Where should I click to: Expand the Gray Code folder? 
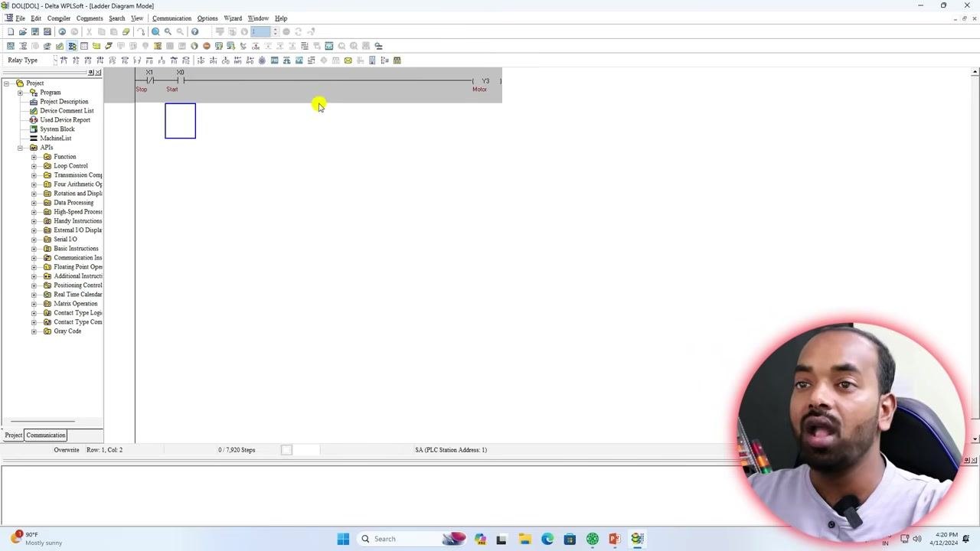pyautogui.click(x=34, y=331)
